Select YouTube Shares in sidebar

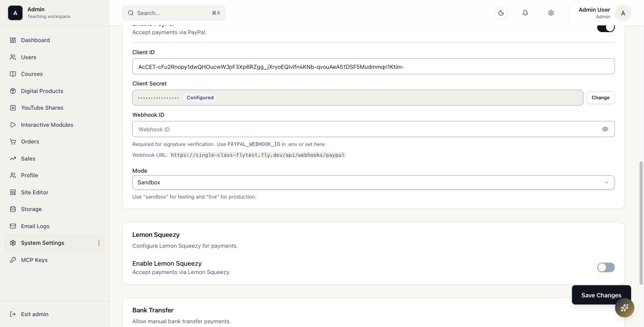coord(54,108)
